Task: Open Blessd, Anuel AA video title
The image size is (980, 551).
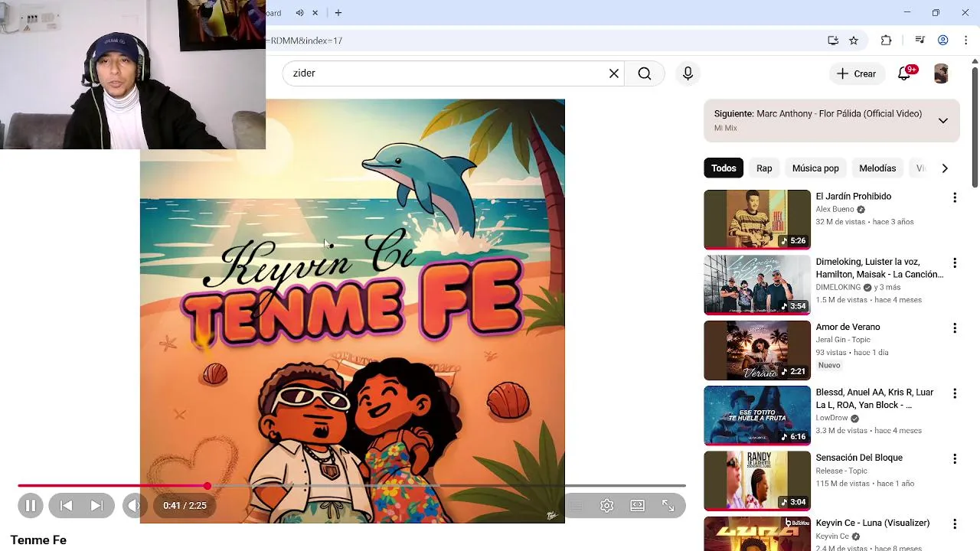Action: coord(874,399)
